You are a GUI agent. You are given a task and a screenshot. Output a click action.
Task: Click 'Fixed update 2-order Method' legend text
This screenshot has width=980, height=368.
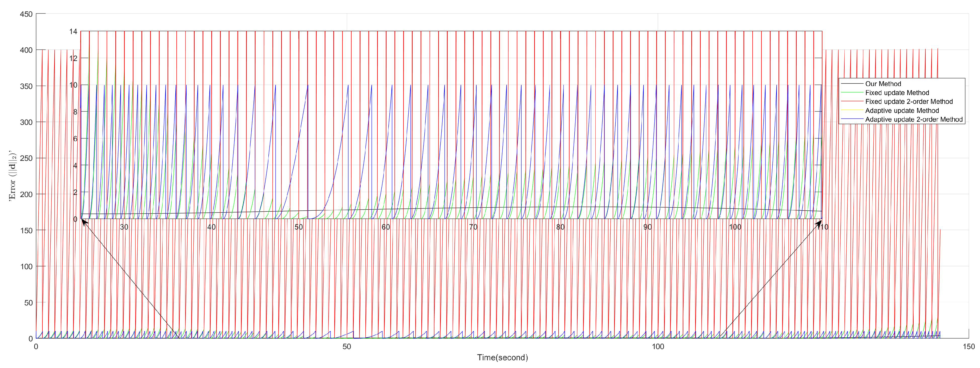click(909, 101)
